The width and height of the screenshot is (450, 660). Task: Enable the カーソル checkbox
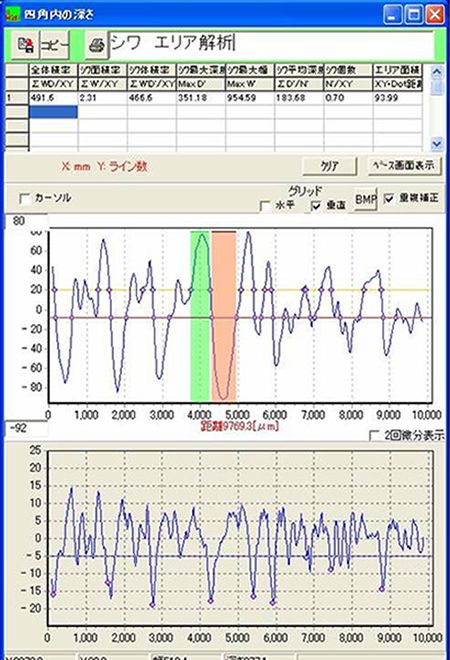[25, 199]
